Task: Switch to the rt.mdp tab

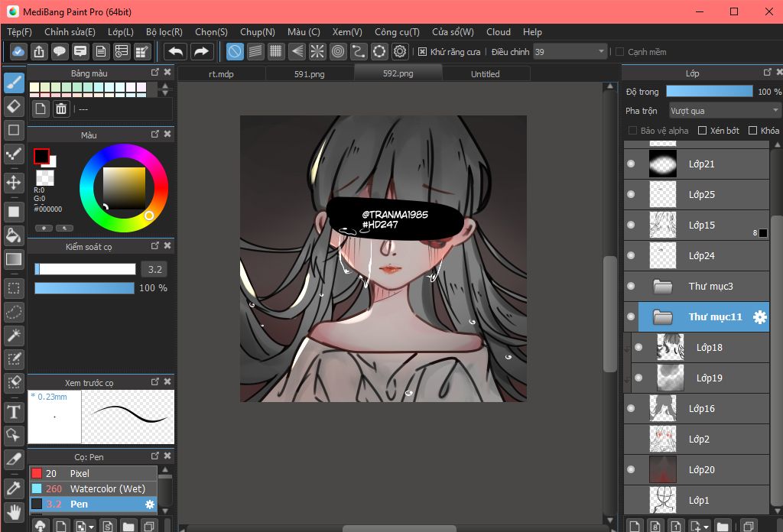Action: 221,74
